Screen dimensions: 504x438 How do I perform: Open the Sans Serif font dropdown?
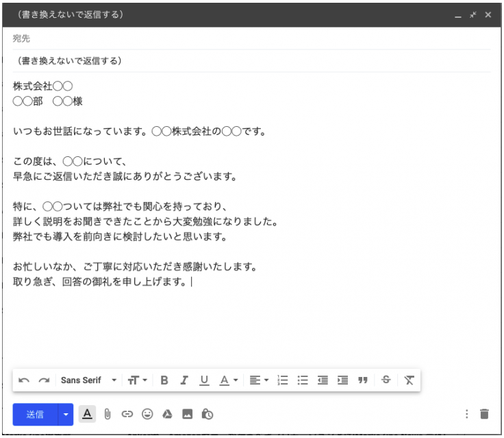pyautogui.click(x=89, y=380)
